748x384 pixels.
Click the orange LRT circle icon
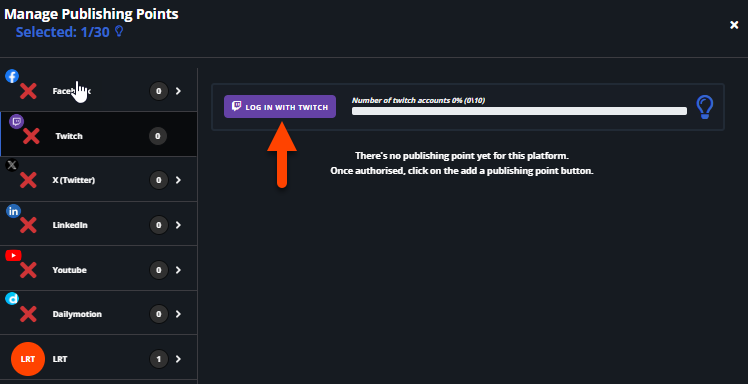[x=28, y=359]
